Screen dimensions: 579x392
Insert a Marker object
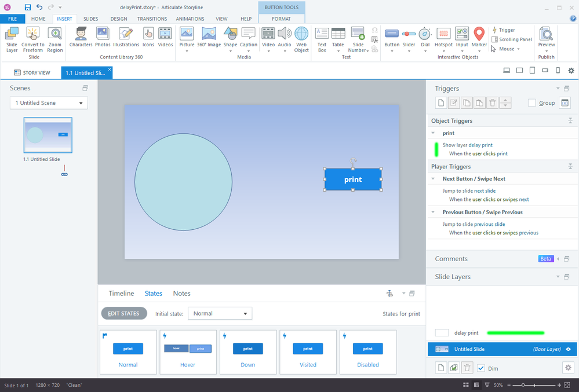479,35
